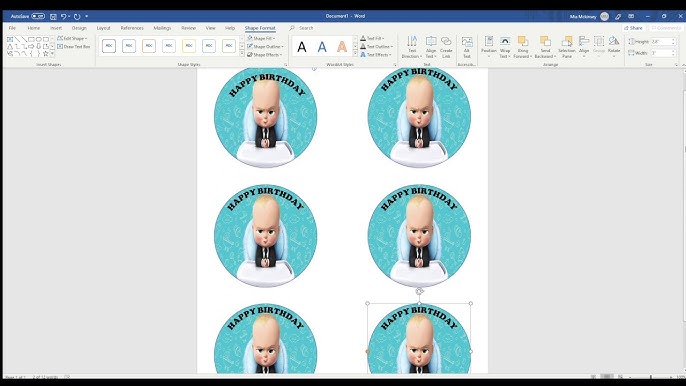Open the Shape Effects dropdown

(x=265, y=55)
